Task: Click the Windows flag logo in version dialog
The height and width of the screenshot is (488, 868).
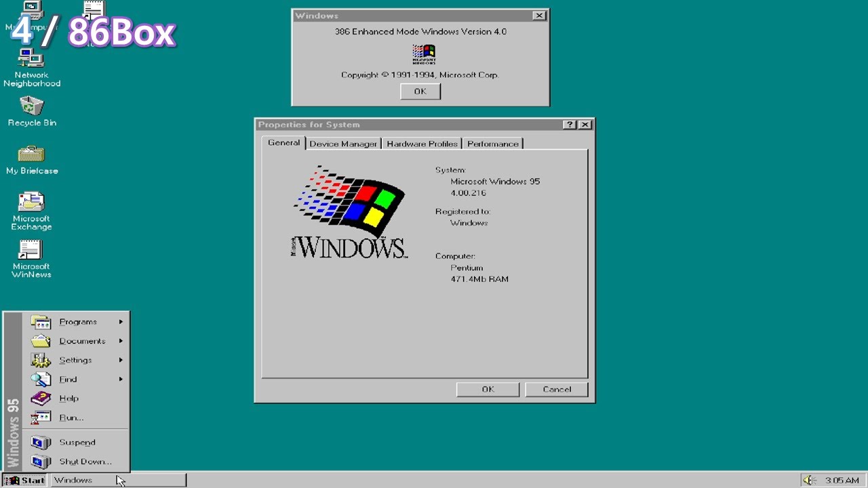Action: coord(424,54)
